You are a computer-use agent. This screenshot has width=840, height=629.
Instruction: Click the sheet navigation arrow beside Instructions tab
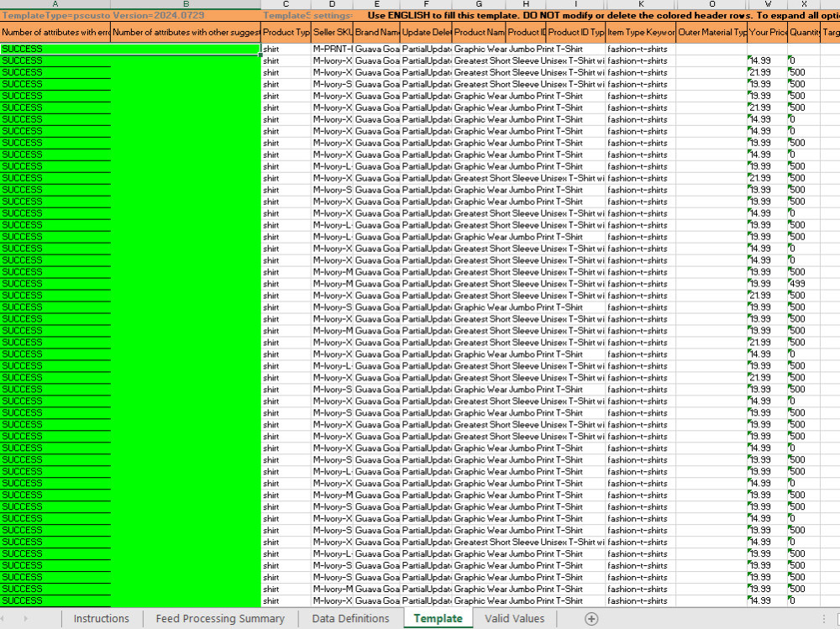(x=25, y=619)
